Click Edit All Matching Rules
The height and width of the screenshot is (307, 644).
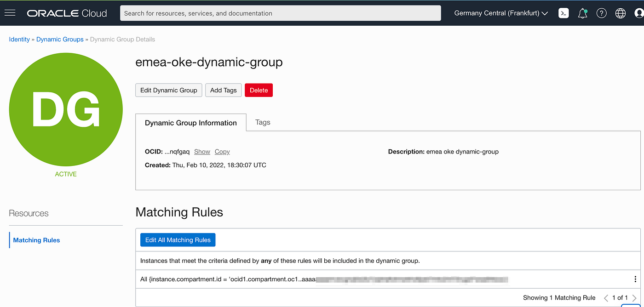[178, 240]
